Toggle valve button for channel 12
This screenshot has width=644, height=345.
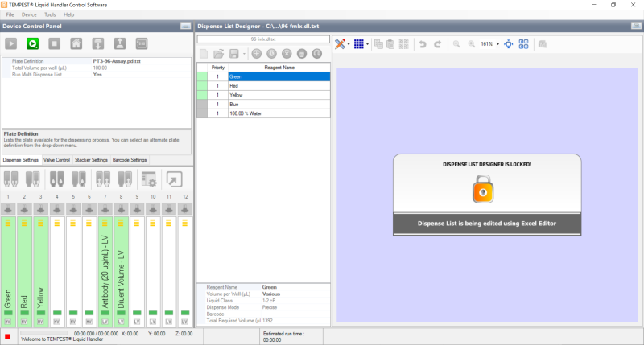pos(185,209)
